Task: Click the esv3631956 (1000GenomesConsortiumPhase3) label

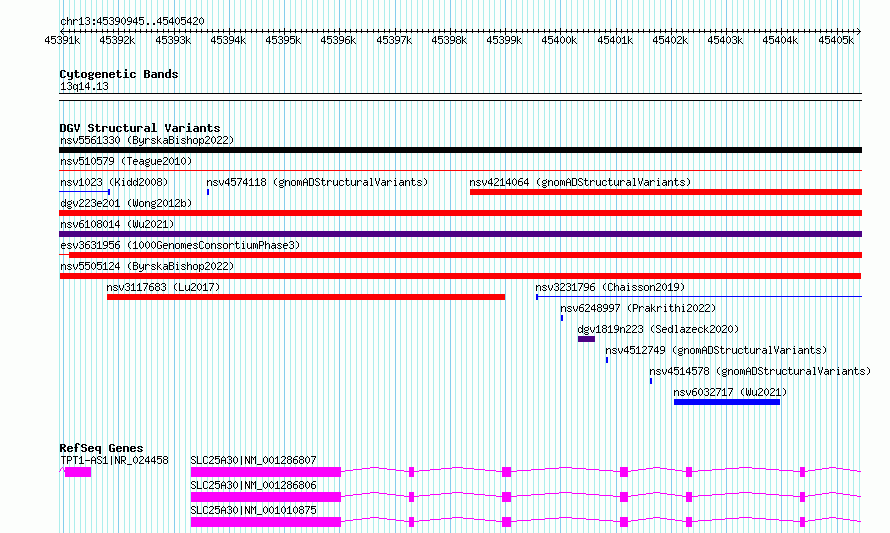Action: [x=180, y=245]
